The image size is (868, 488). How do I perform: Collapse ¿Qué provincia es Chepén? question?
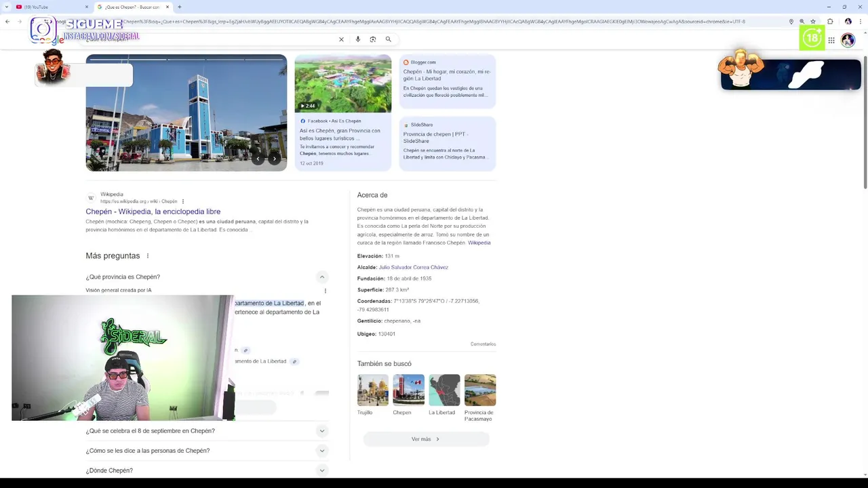pyautogui.click(x=322, y=277)
